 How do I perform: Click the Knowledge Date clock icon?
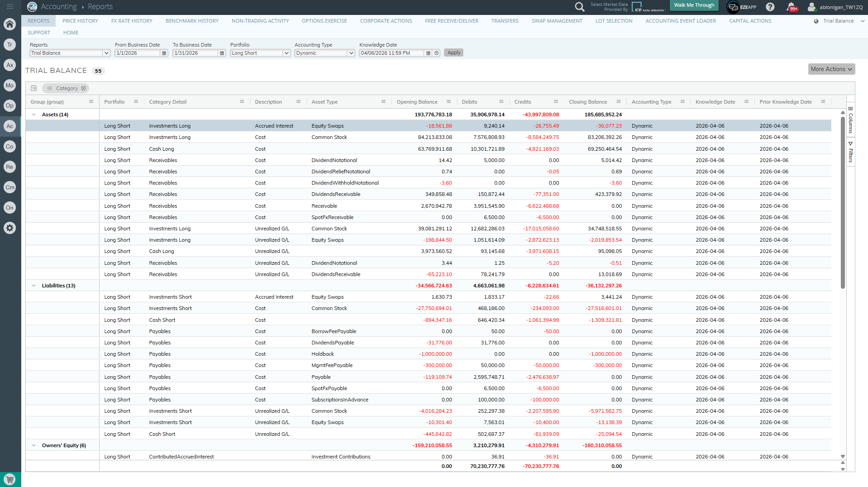pos(436,53)
